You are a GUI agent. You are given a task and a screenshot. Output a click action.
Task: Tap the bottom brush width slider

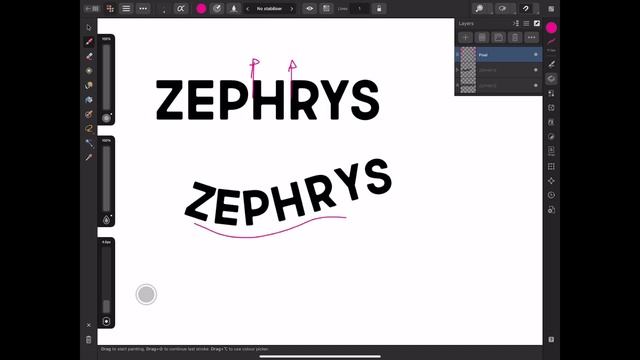[106, 280]
